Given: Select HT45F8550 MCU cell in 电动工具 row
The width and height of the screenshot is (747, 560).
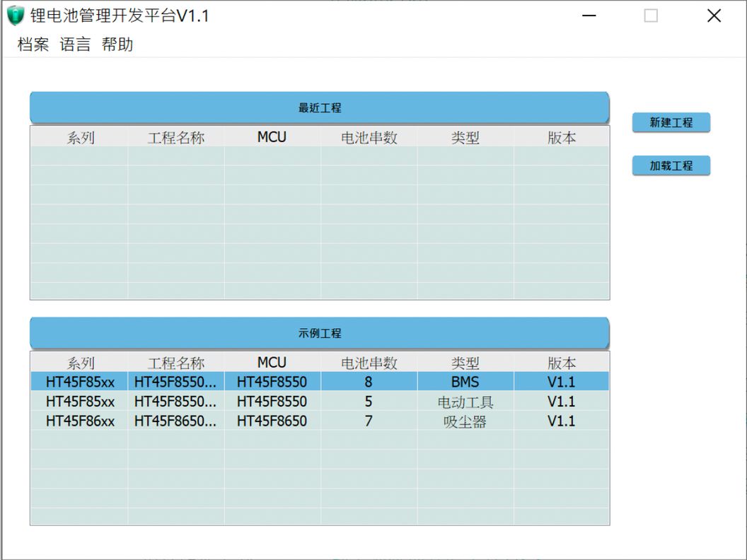Looking at the screenshot, I should pyautogui.click(x=272, y=402).
